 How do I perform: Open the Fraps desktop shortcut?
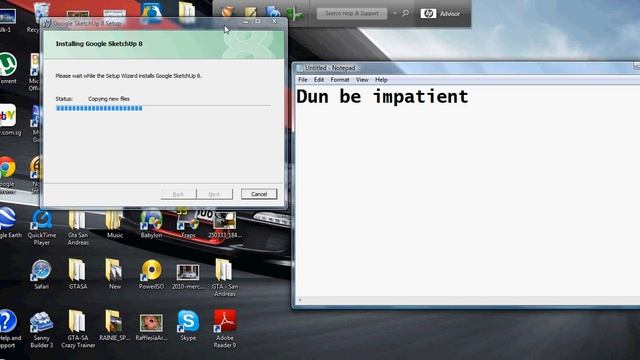[188, 220]
